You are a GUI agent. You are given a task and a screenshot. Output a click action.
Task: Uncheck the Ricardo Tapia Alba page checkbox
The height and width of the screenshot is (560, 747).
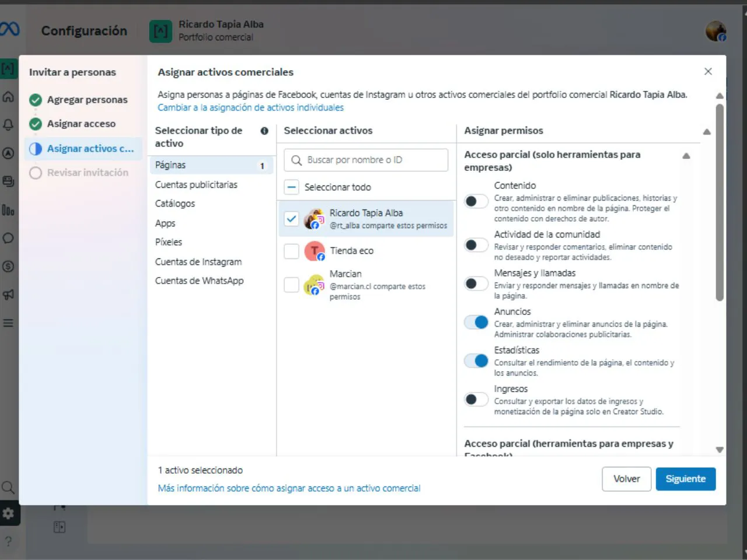(x=291, y=219)
